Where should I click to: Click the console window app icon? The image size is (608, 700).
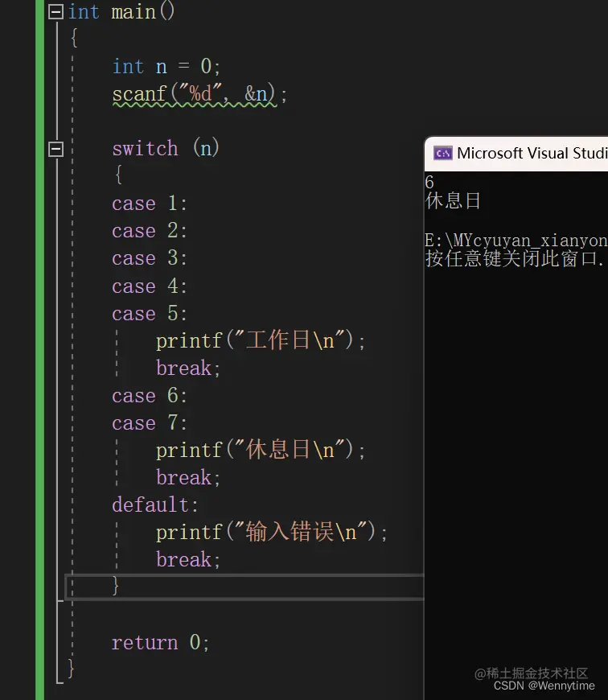point(443,154)
